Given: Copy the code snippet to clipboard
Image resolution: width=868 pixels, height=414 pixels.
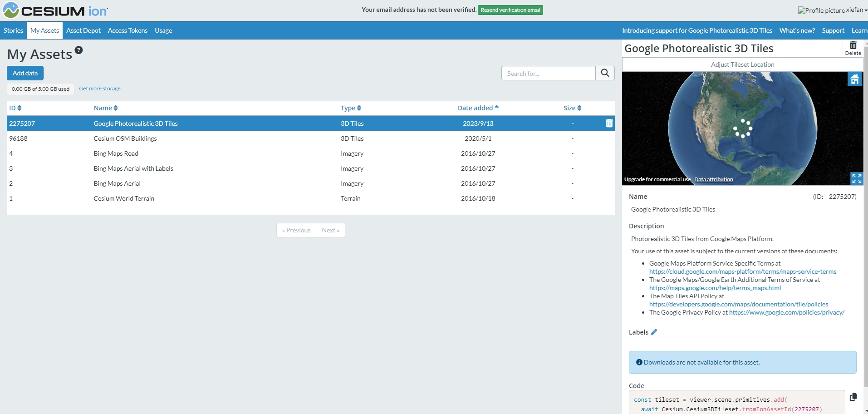Looking at the screenshot, I should (x=853, y=397).
